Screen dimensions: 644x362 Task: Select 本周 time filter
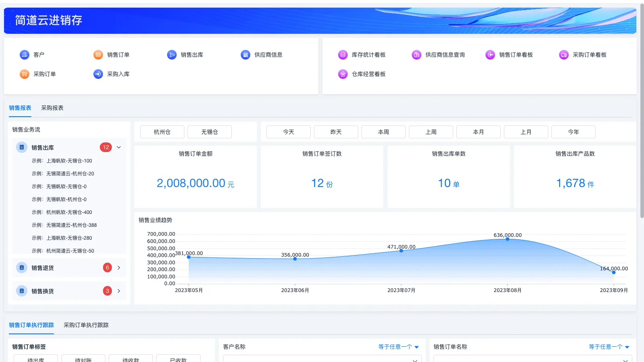(384, 132)
